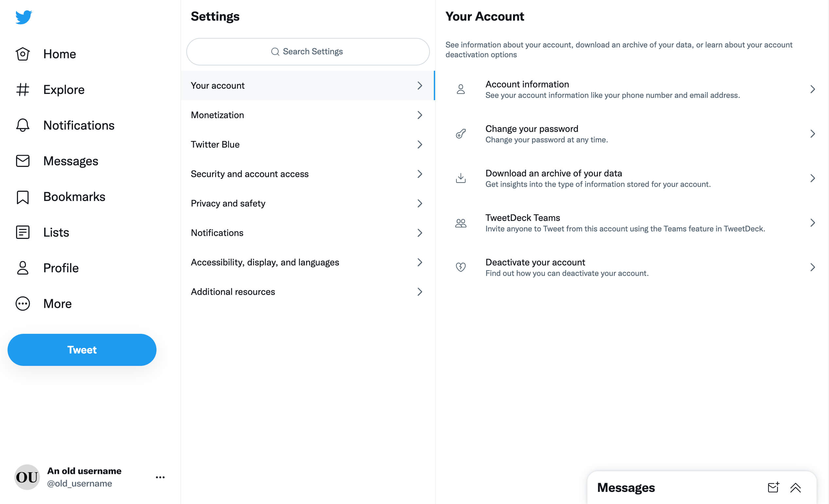Screen dimensions: 829x504
Task: Click the OU profile avatar
Action: tap(27, 477)
